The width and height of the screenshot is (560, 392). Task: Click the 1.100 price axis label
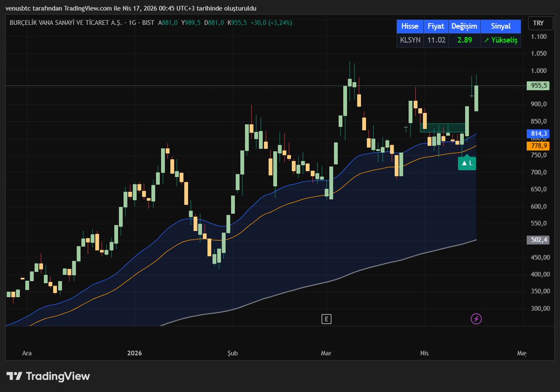[x=539, y=37]
